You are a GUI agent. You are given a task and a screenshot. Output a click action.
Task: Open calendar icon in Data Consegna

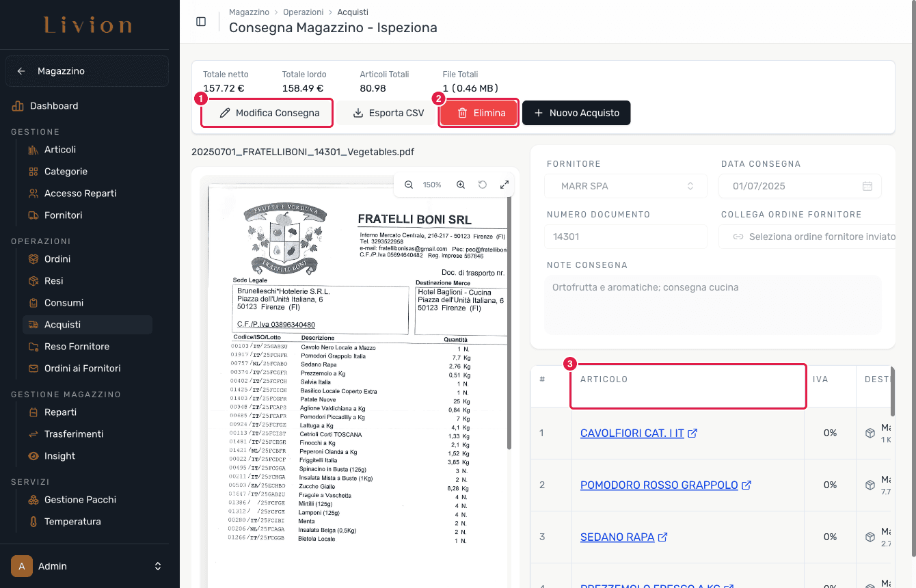[867, 186]
